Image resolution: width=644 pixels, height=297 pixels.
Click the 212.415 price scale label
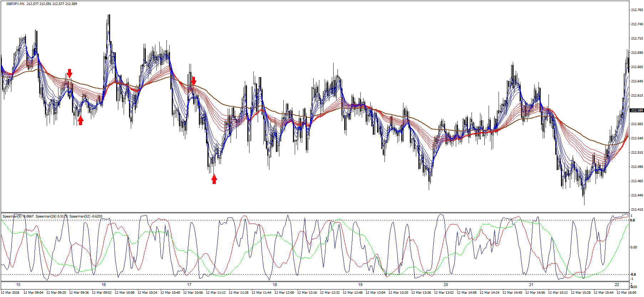[x=637, y=210]
